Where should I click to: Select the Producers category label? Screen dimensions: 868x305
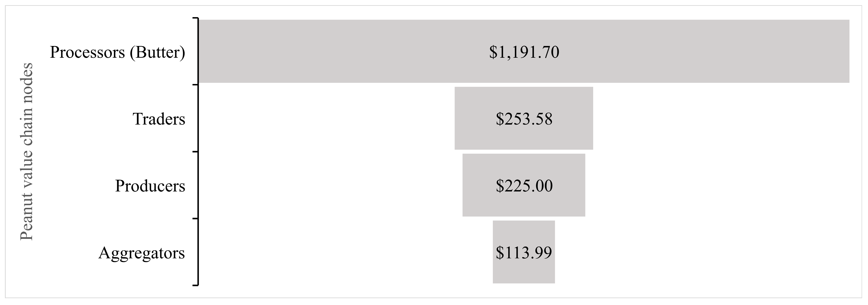pyautogui.click(x=150, y=186)
